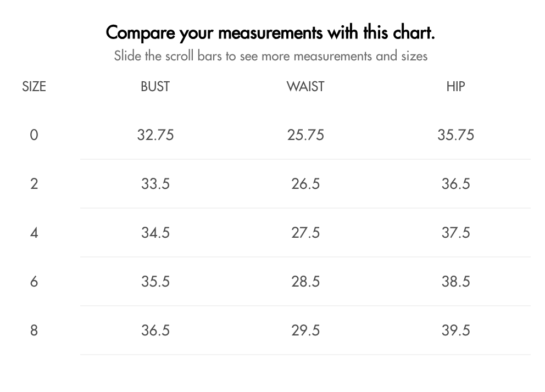Click the 25.75 waist measurement
545x392 pixels.
[x=305, y=135]
